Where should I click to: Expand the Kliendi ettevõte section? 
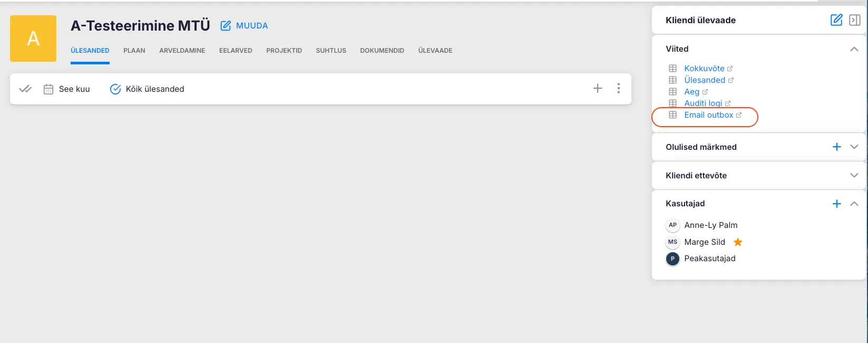coord(854,175)
